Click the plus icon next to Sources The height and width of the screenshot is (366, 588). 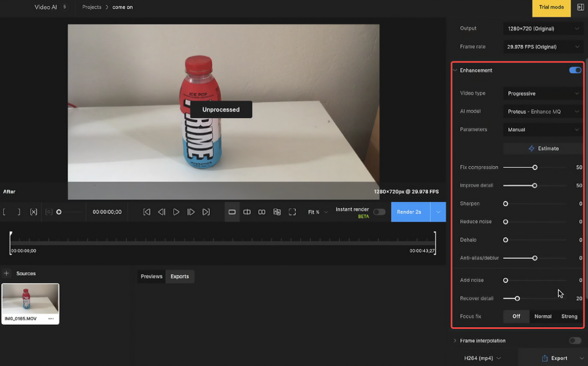click(x=6, y=273)
